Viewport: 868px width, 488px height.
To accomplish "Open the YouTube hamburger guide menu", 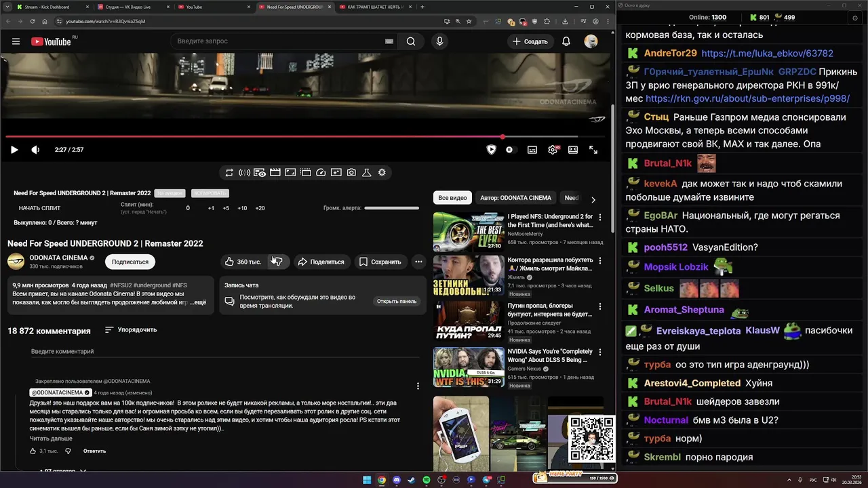I will [16, 41].
